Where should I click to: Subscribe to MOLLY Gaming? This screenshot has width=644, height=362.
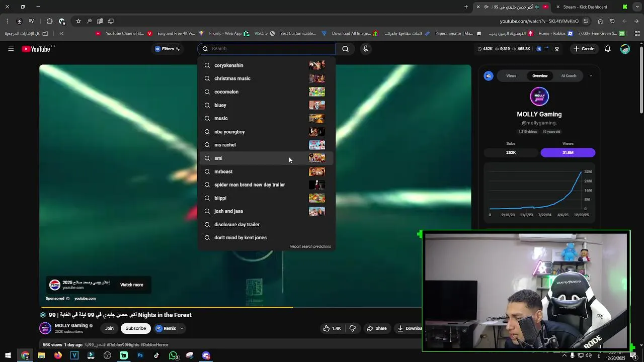tap(136, 328)
